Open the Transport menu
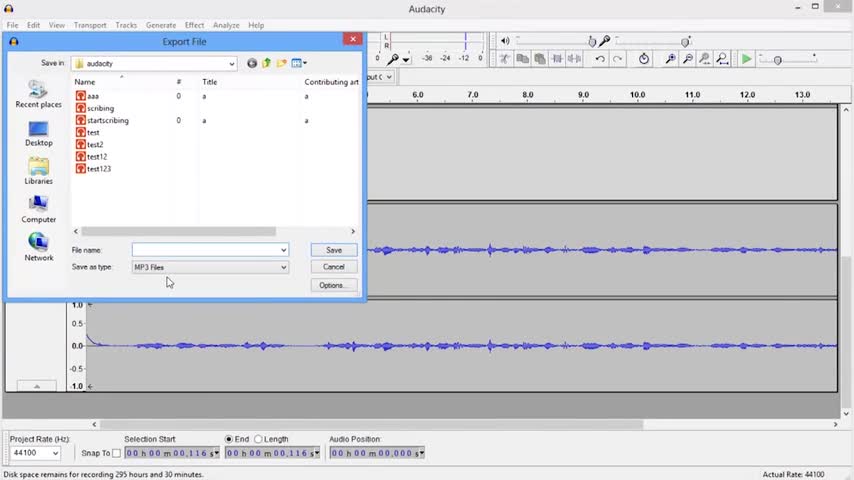854x480 pixels. pos(90,25)
